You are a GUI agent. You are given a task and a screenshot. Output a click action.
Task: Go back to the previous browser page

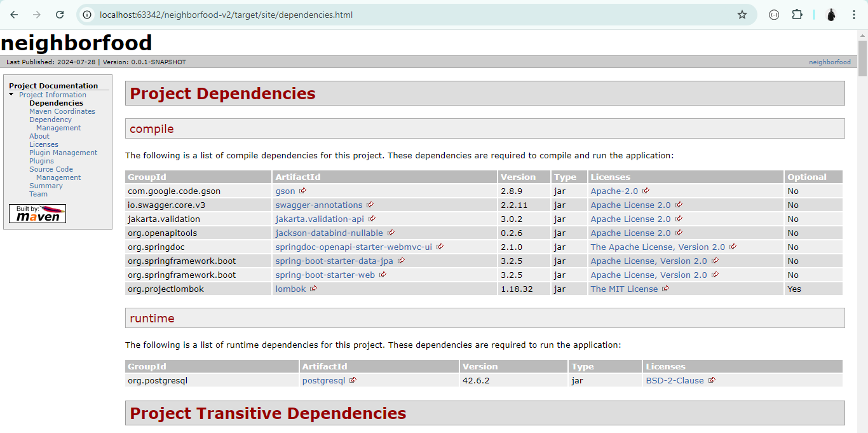[x=14, y=15]
